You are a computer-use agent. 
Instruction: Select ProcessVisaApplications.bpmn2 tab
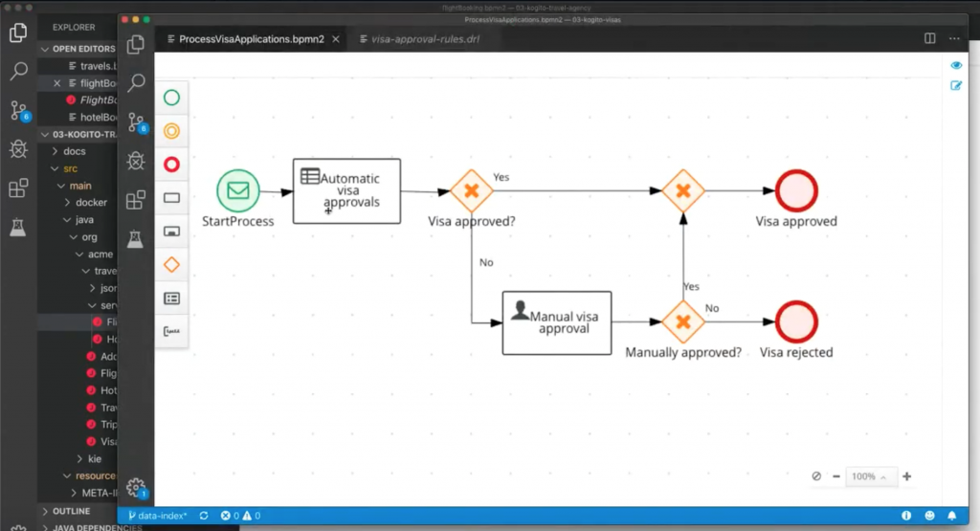click(251, 39)
